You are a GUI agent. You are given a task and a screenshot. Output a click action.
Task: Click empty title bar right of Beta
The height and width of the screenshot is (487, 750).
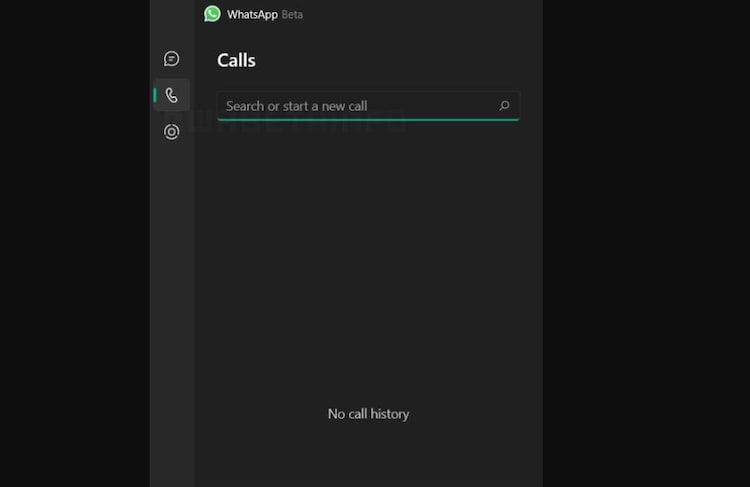click(x=420, y=15)
